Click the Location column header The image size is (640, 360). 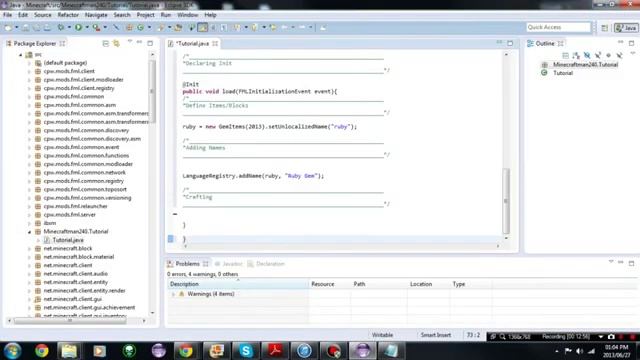[428, 284]
